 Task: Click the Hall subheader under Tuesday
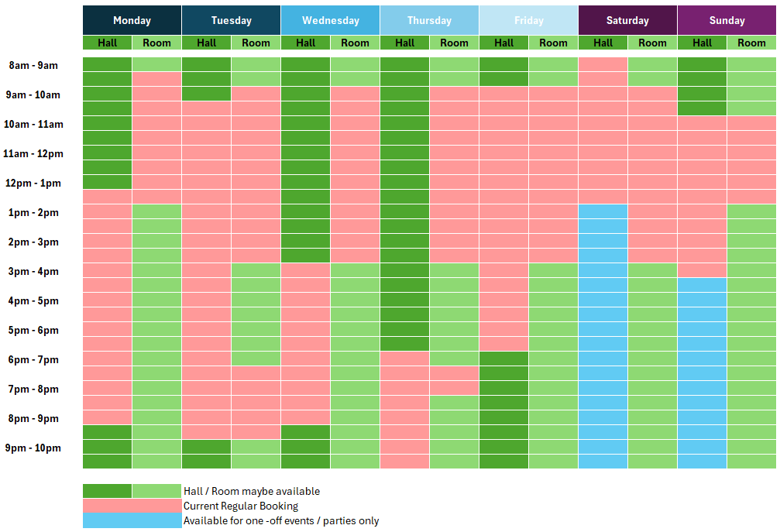point(206,43)
